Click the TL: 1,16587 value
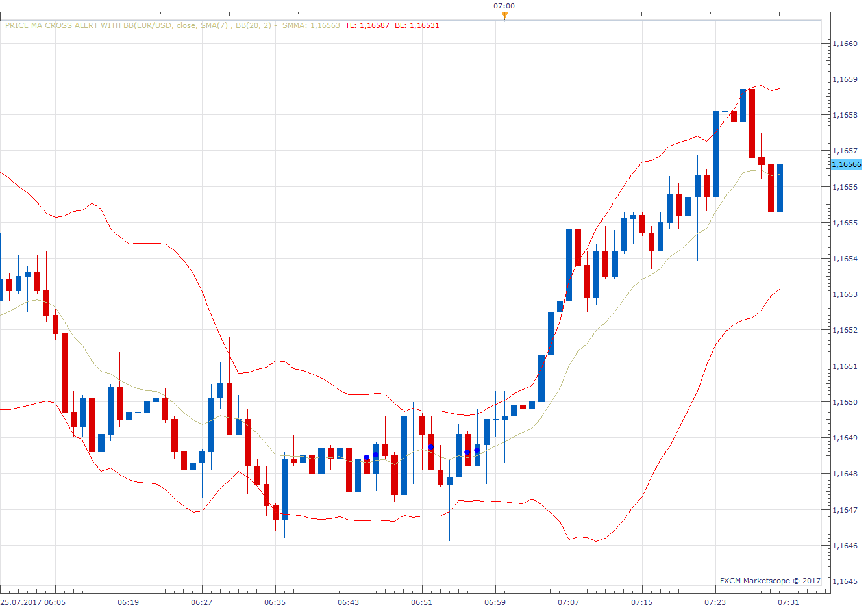The width and height of the screenshot is (868, 610). click(367, 25)
